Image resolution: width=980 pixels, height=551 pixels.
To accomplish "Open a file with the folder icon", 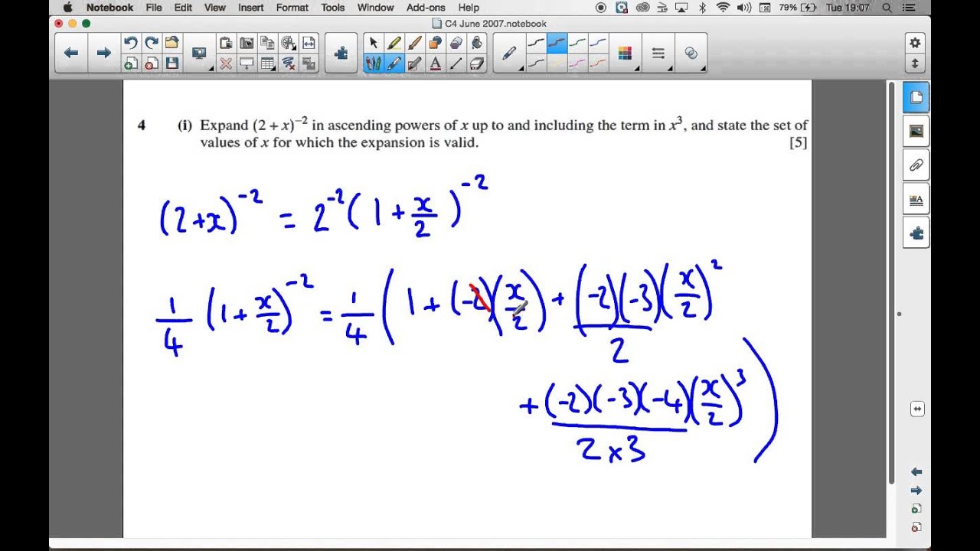I will point(172,43).
